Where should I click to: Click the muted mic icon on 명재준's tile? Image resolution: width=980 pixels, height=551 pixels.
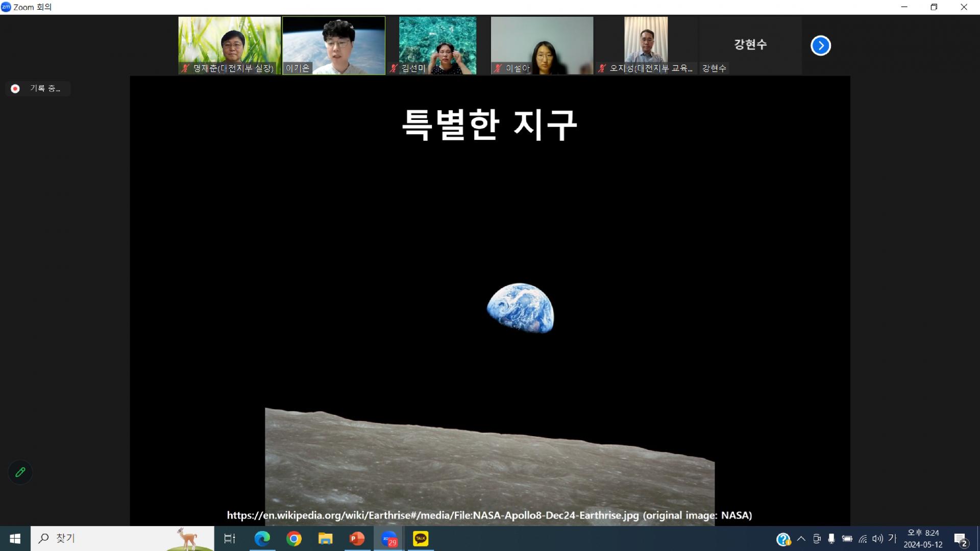coord(185,68)
